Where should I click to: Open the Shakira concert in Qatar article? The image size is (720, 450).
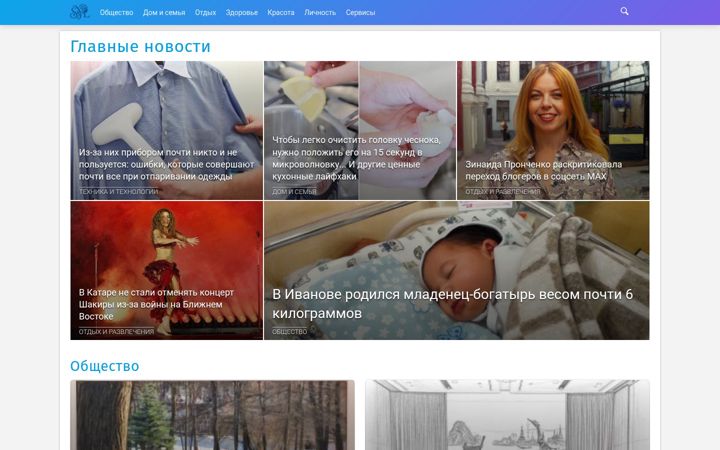(x=156, y=304)
